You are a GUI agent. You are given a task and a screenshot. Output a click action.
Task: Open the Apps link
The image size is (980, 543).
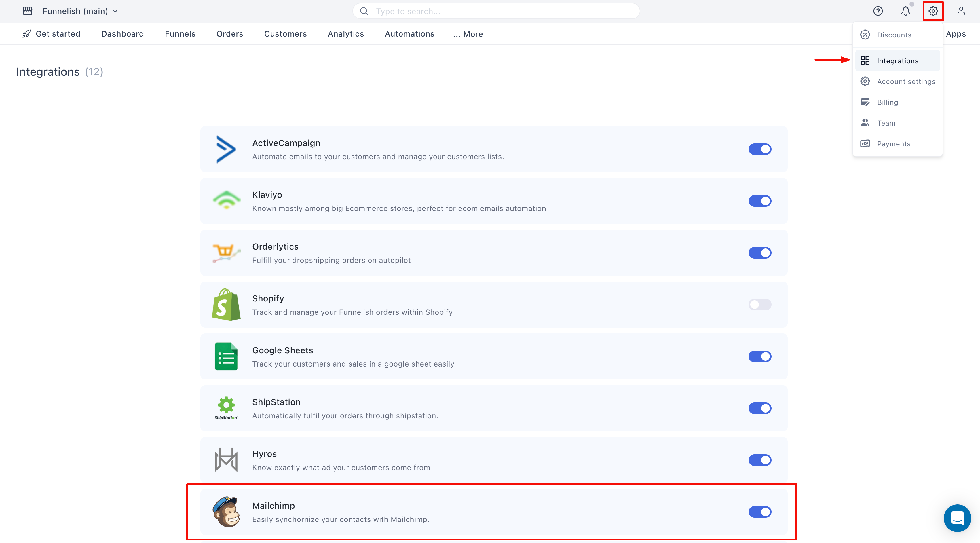956,34
